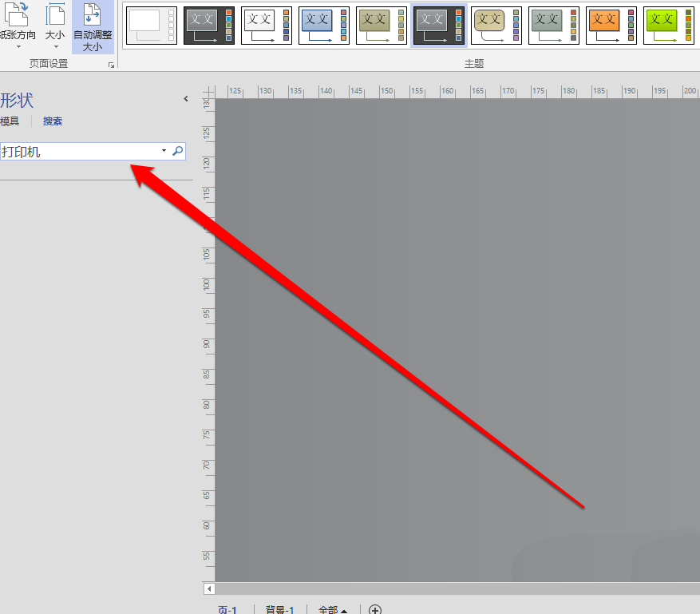Select the blank no-theme thumbnail in 主题 gallery
700x614 pixels.
click(x=151, y=25)
